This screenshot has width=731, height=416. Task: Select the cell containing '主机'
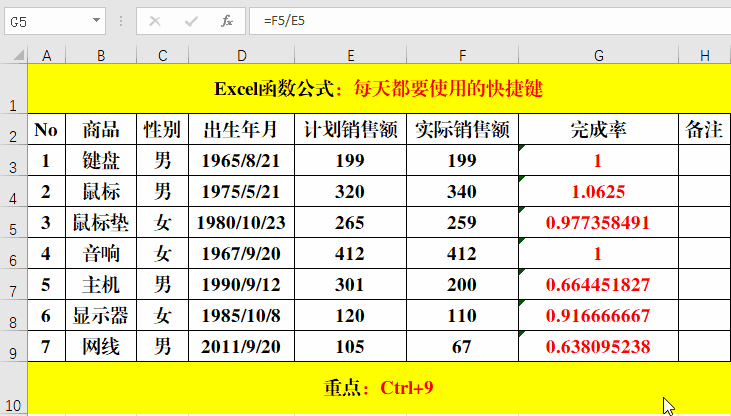[x=101, y=284]
